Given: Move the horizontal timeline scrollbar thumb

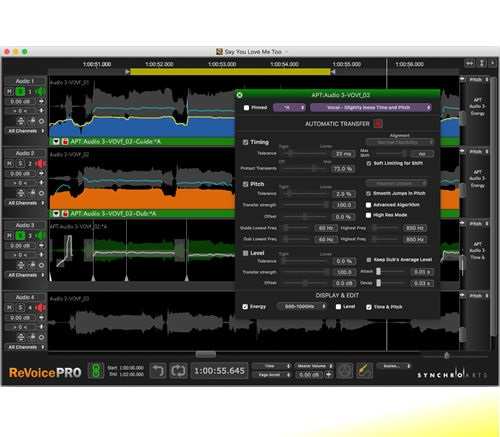Looking at the screenshot, I should (x=206, y=354).
